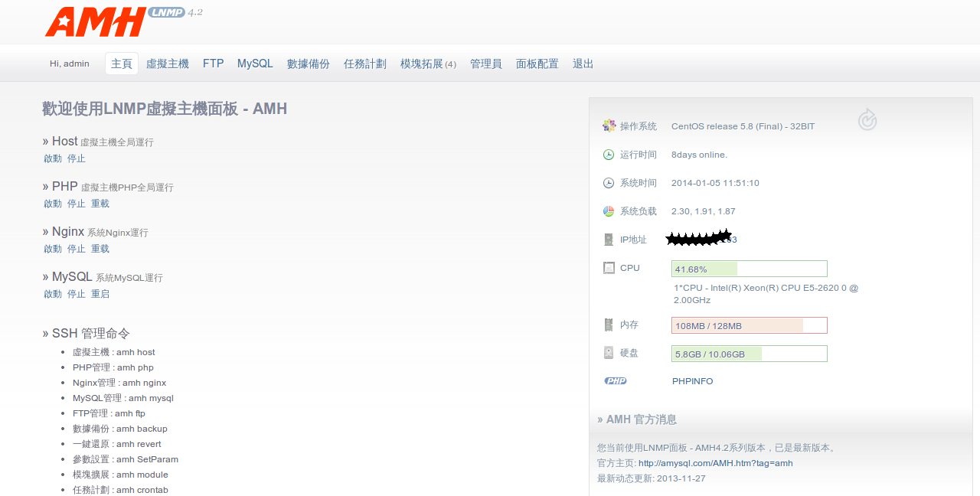Click the AMH logo in the header

point(96,21)
